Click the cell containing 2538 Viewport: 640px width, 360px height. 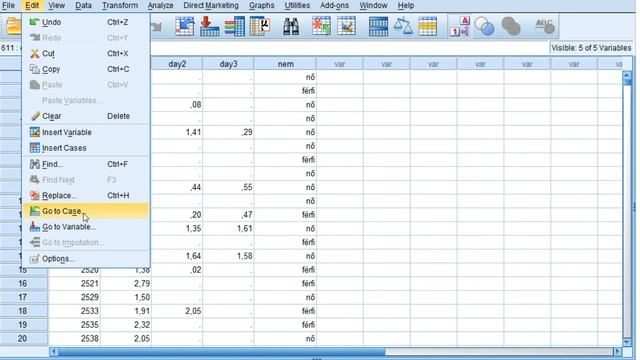pos(75,338)
